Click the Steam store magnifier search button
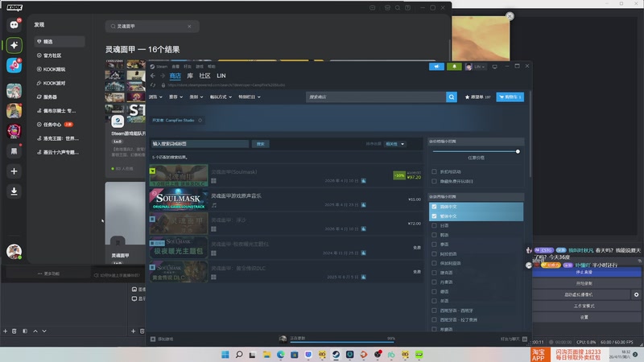 [x=452, y=97]
